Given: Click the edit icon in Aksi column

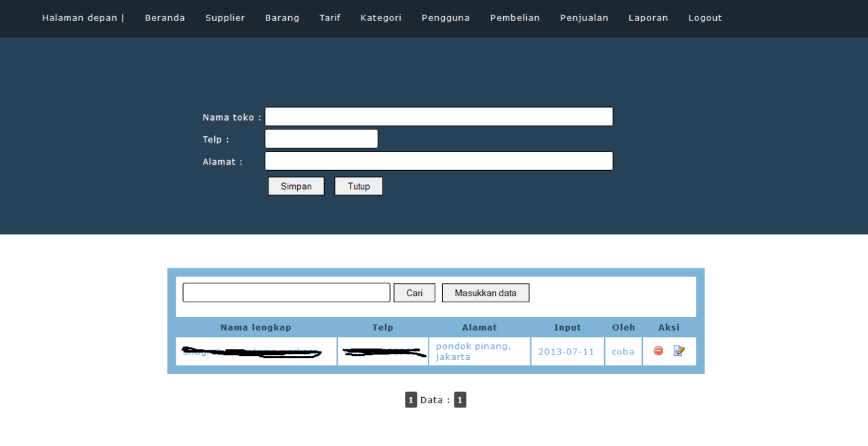Looking at the screenshot, I should 679,350.
